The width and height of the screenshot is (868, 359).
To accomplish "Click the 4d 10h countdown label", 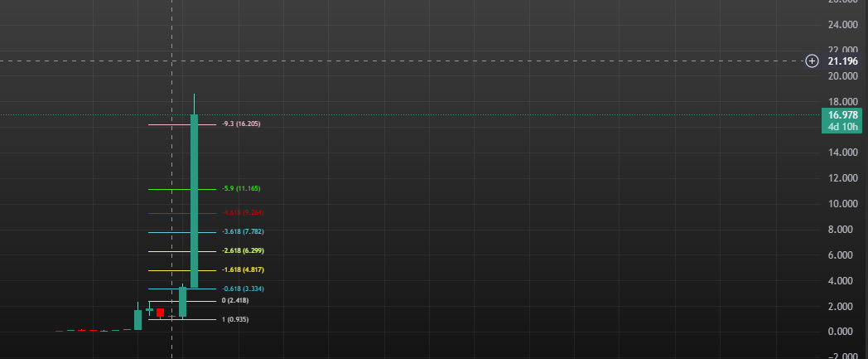I will [x=843, y=127].
